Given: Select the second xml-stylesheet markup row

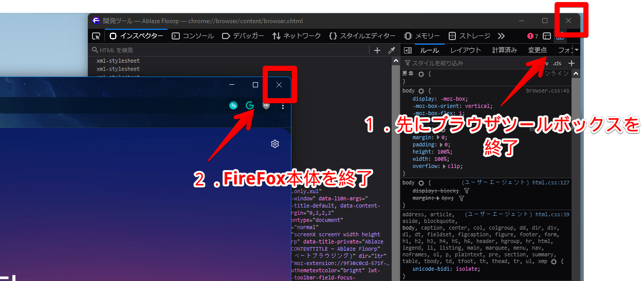Looking at the screenshot, I should coord(118,69).
